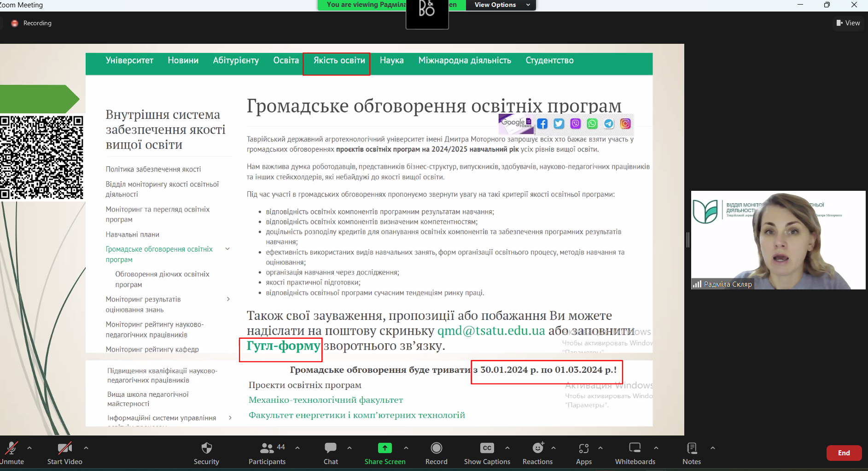
Task: Click the Google Forms share icon
Action: (516, 124)
